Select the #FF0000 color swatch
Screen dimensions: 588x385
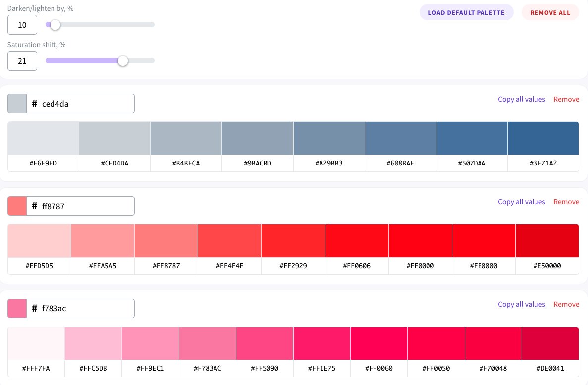tap(420, 240)
